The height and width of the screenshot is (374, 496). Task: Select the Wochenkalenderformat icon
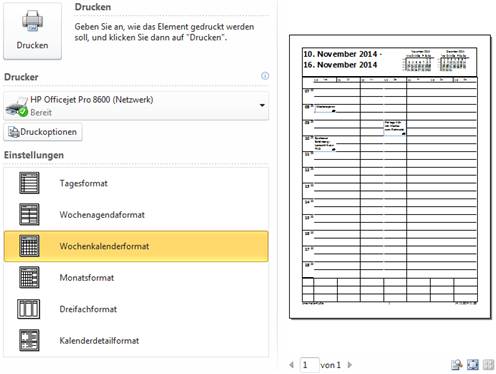point(29,246)
